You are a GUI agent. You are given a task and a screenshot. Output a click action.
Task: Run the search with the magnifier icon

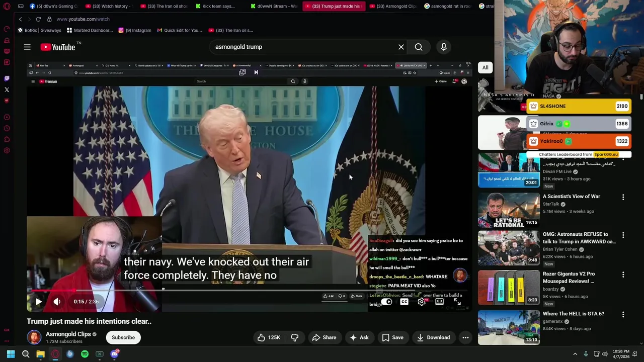pos(419,47)
